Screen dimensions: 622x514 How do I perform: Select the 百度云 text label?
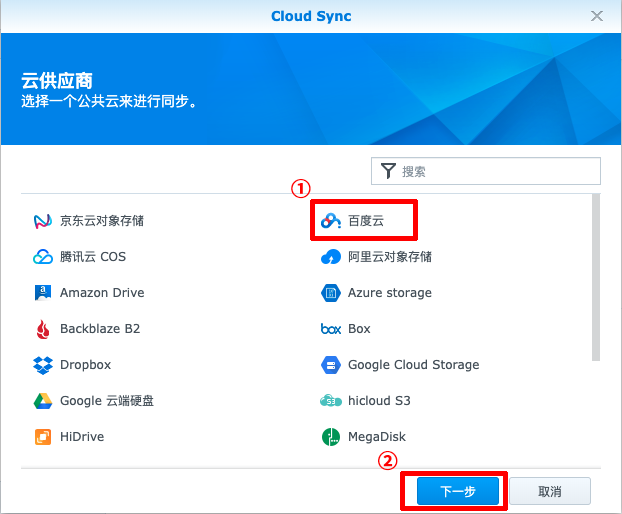366,221
